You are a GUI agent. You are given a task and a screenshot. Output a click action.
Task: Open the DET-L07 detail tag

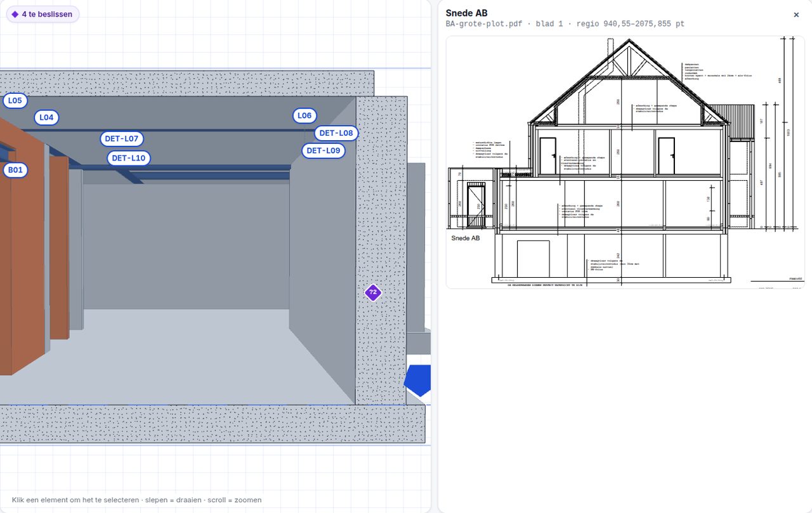(x=122, y=138)
